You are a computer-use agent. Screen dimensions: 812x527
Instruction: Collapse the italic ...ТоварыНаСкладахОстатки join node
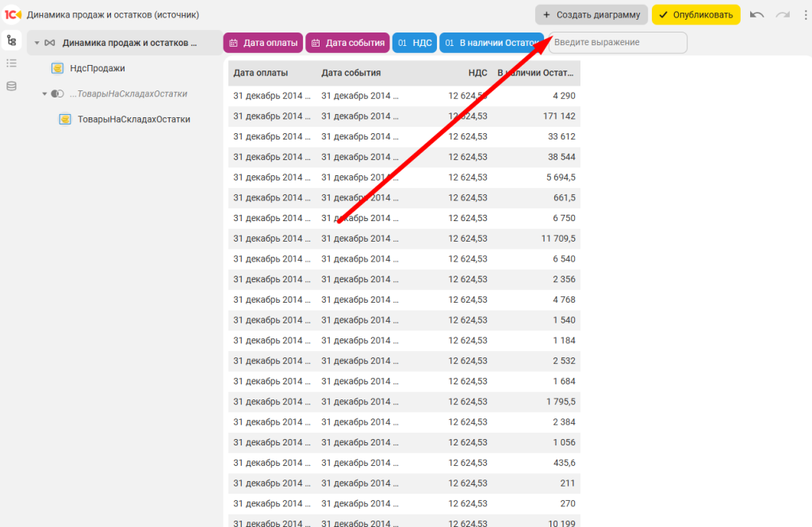point(45,94)
